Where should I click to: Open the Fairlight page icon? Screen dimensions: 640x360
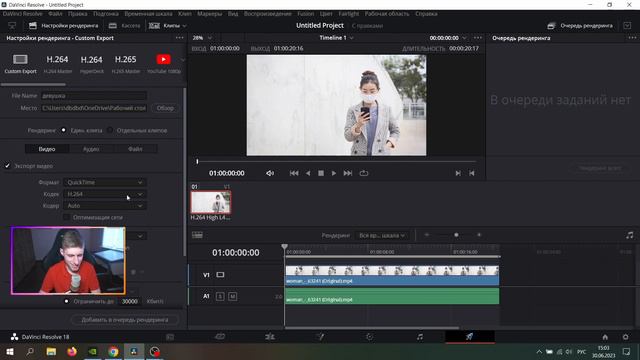pyautogui.click(x=420, y=337)
